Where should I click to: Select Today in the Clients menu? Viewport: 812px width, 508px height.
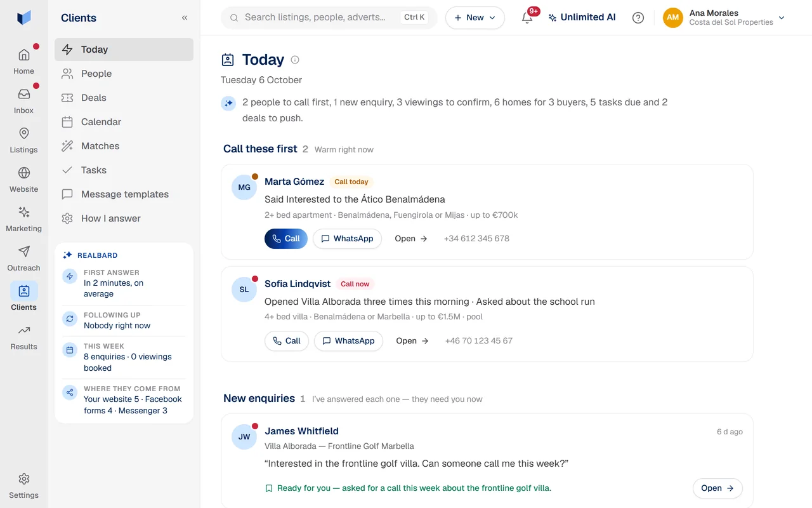click(124, 50)
